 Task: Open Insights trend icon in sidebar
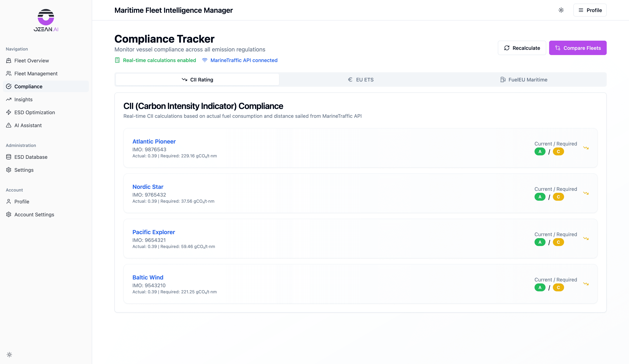pyautogui.click(x=9, y=99)
